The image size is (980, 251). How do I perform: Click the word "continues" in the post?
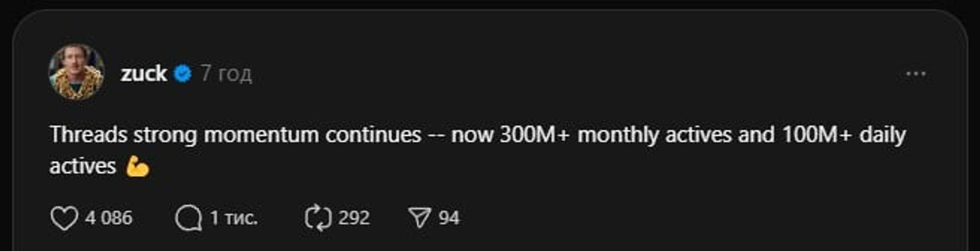(x=373, y=135)
